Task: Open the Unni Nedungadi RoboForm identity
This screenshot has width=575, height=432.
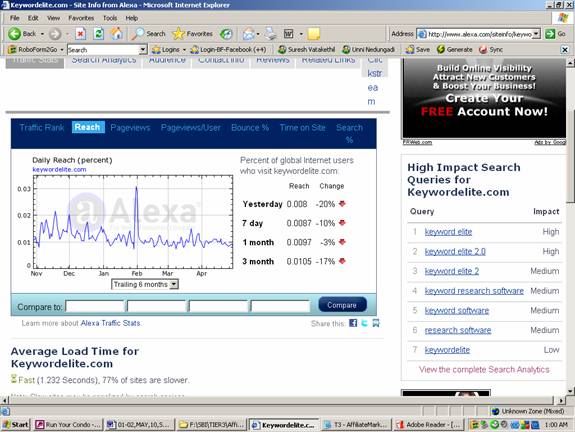Action: (x=368, y=49)
